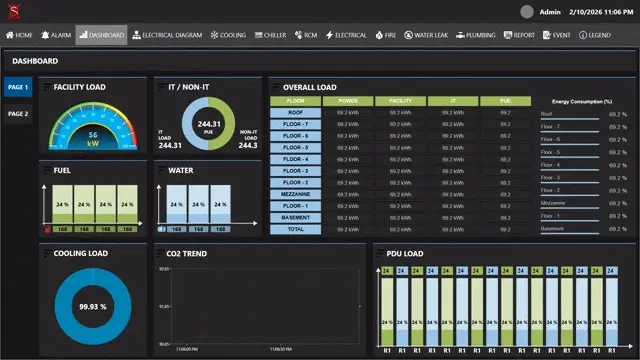The image size is (640, 360).
Task: Click the Legend info icon
Action: [583, 35]
